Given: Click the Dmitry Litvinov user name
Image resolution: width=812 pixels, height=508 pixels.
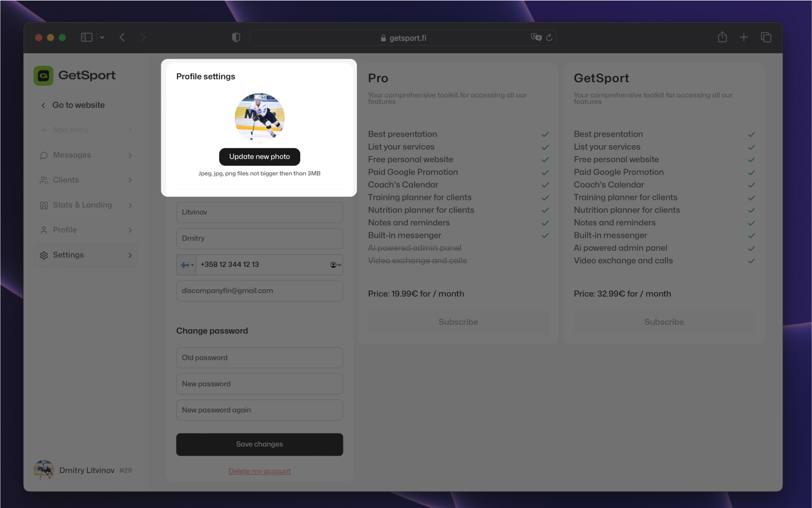Looking at the screenshot, I should pyautogui.click(x=87, y=470).
